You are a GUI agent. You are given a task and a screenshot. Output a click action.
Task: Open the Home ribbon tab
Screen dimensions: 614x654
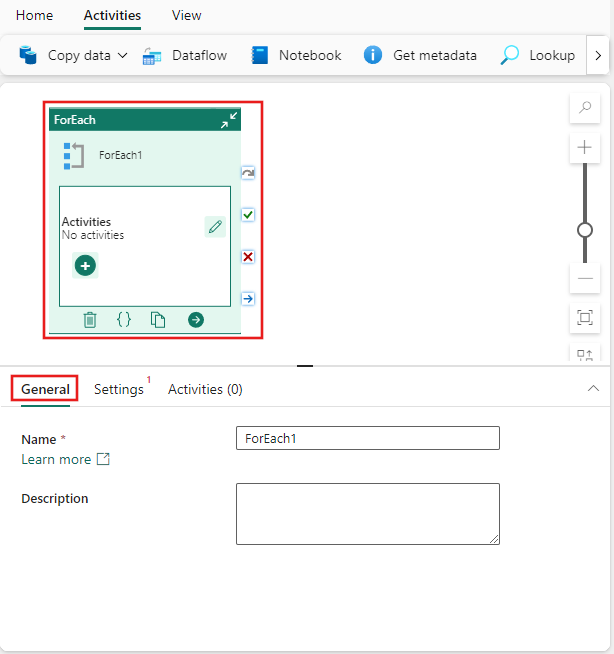tap(34, 15)
